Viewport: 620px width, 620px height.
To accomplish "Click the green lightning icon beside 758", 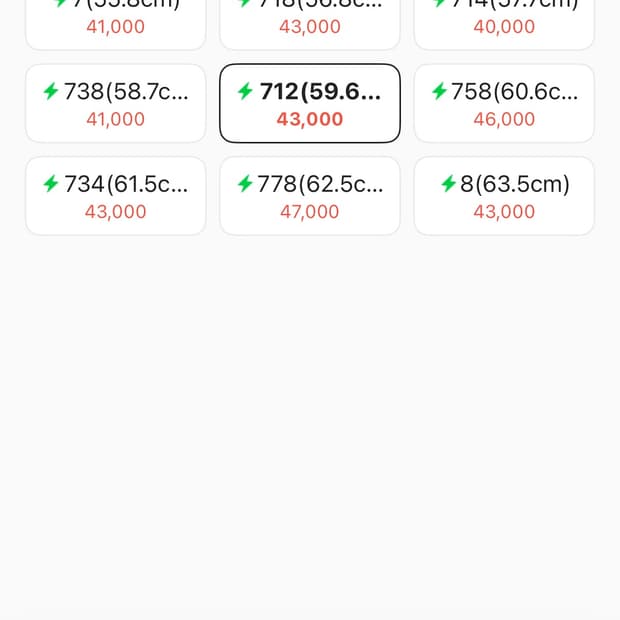I will (439, 92).
